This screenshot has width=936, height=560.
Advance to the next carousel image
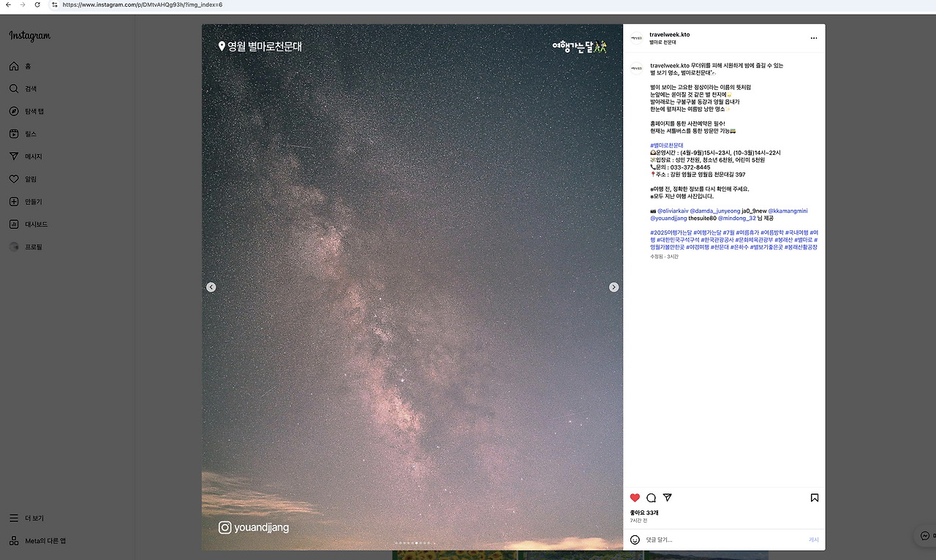(x=614, y=287)
